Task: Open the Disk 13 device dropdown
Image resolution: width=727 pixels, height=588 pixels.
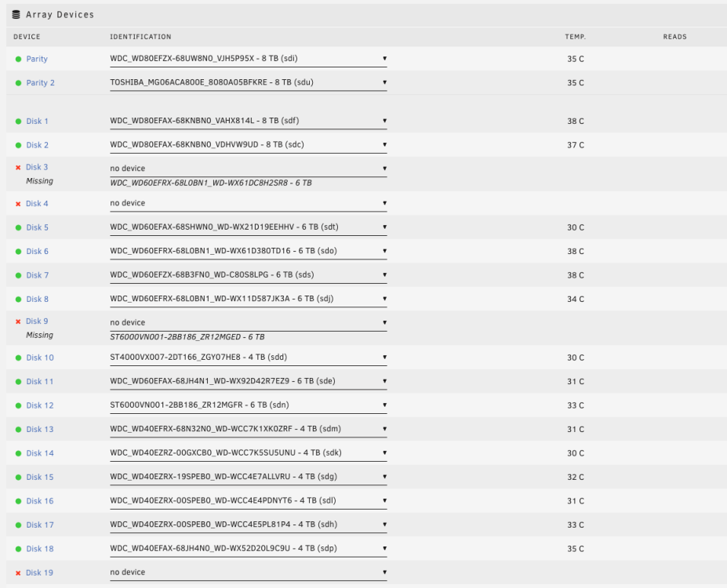Action: (x=248, y=429)
